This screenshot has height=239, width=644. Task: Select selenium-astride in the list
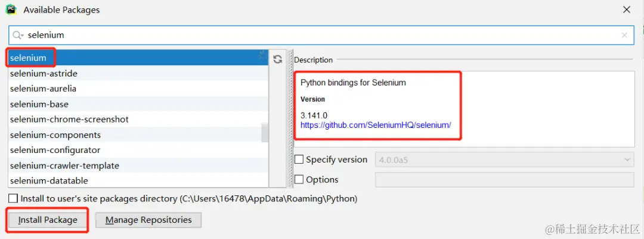138,73
